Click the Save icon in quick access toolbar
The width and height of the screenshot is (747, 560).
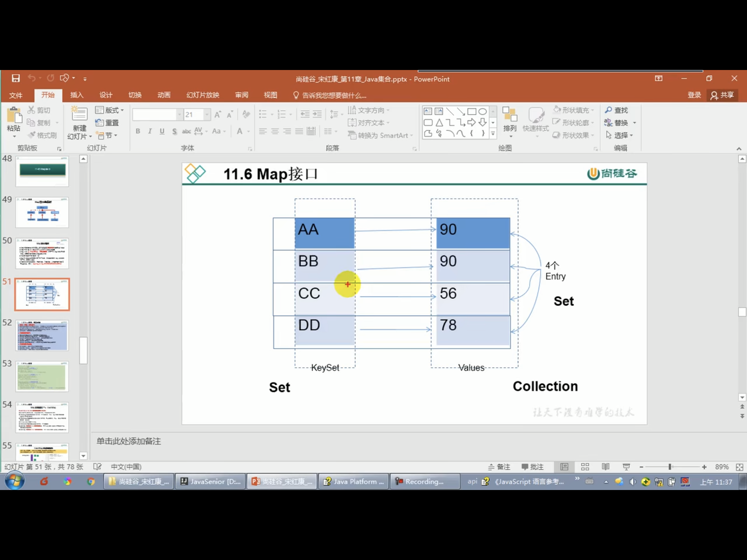point(16,78)
